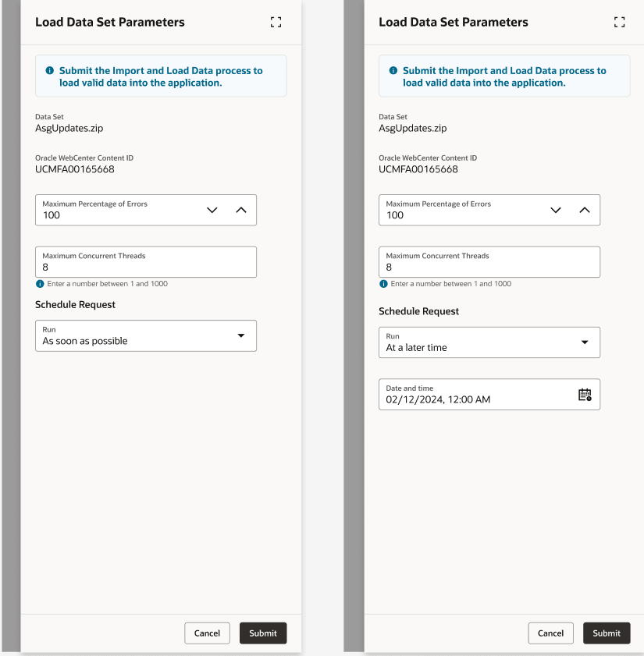Increment Maximum Percentage of Errors with up arrow
The width and height of the screenshot is (644, 656).
[x=239, y=210]
